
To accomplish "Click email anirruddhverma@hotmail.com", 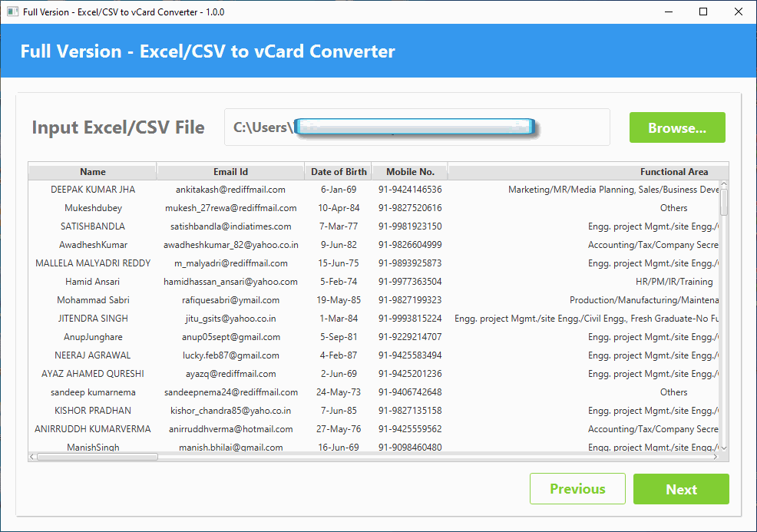I will (231, 428).
